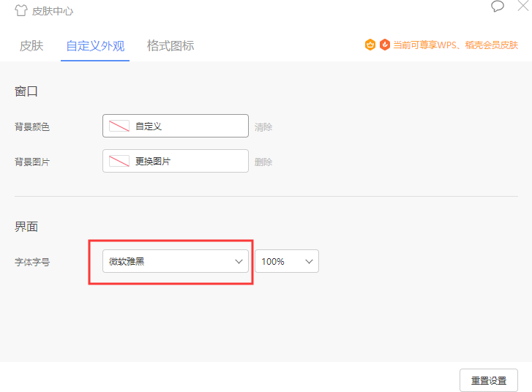Close the 皮肤中心 dialog
Viewport: 532px width, 392px height.
(523, 6)
